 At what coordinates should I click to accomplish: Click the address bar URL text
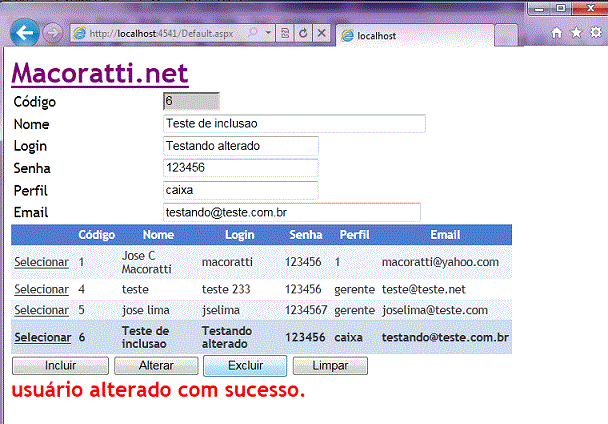pyautogui.click(x=161, y=34)
